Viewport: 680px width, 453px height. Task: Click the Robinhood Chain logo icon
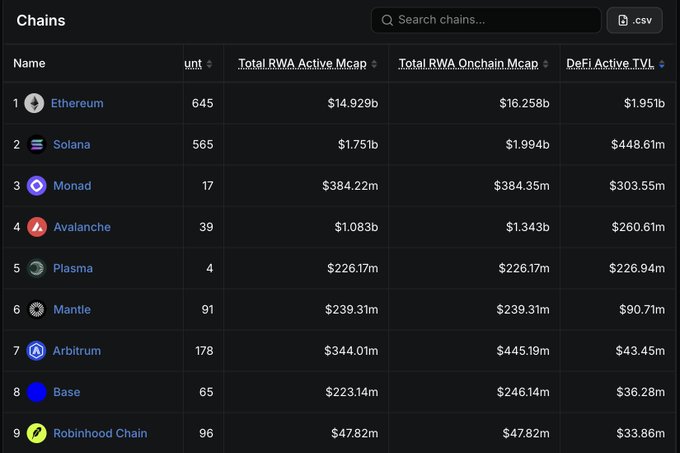[x=37, y=433]
